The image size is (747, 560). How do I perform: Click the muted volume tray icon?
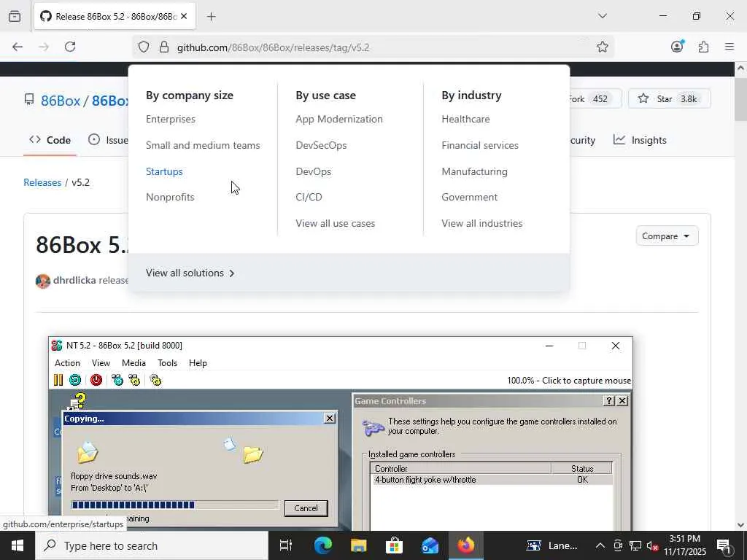coord(652,545)
